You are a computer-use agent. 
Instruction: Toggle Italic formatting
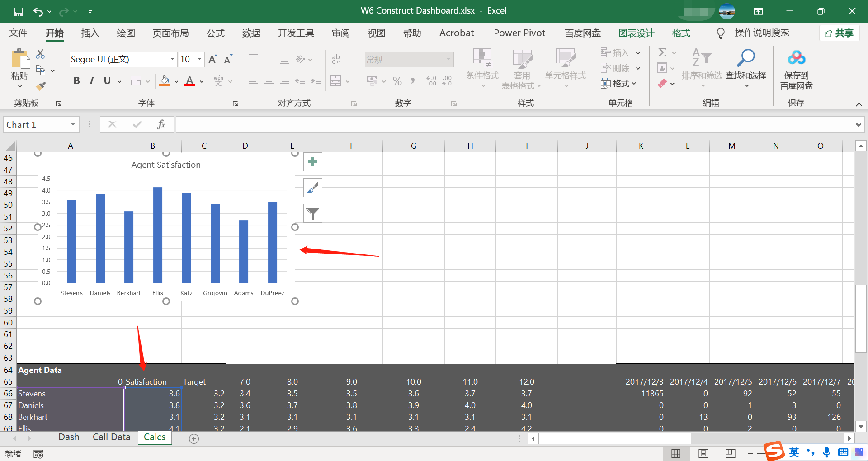[x=92, y=81]
